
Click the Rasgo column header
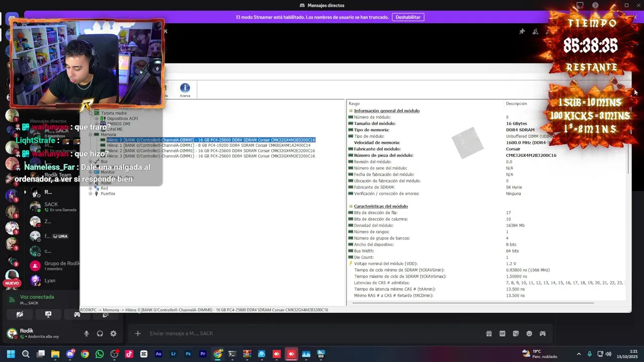point(354,104)
